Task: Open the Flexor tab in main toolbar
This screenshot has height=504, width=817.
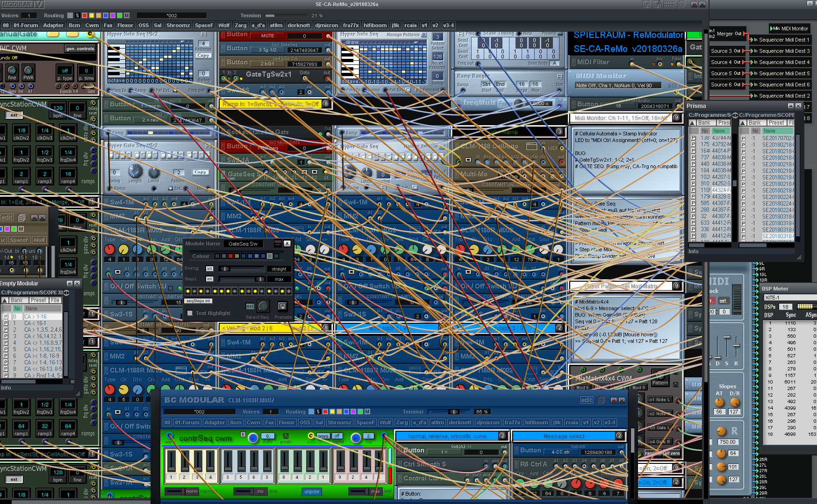Action: click(125, 25)
